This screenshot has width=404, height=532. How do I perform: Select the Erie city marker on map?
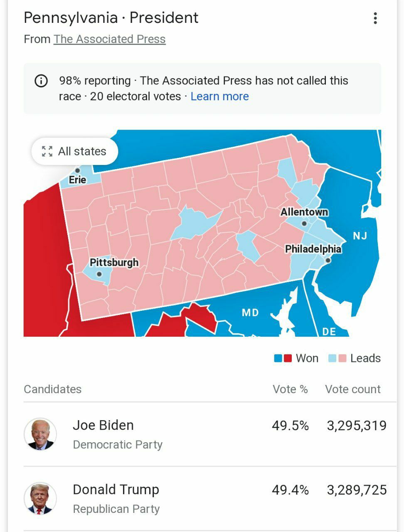coord(77,170)
